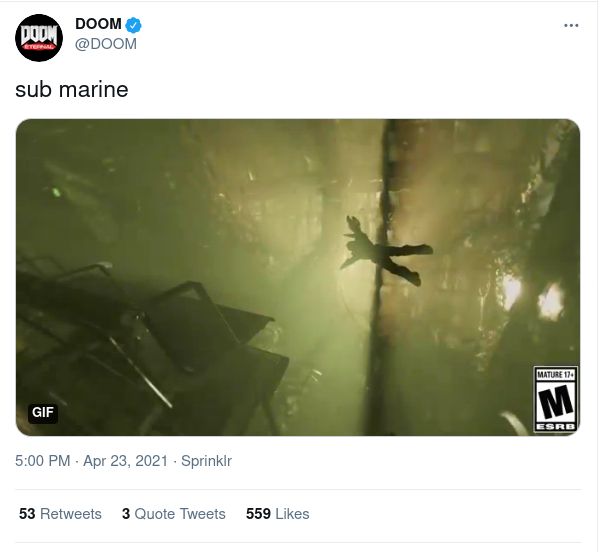The image size is (609, 552).
Task: Open the three-dot more options menu
Action: pyautogui.click(x=571, y=26)
